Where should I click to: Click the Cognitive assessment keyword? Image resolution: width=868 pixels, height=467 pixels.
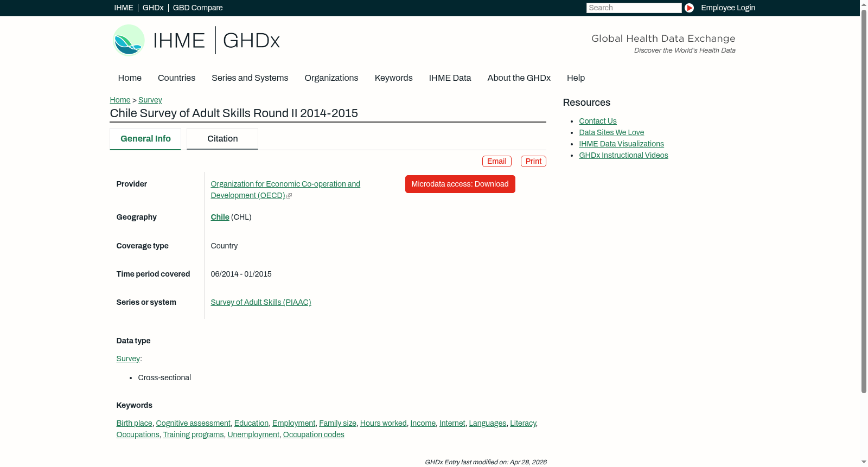coord(193,423)
